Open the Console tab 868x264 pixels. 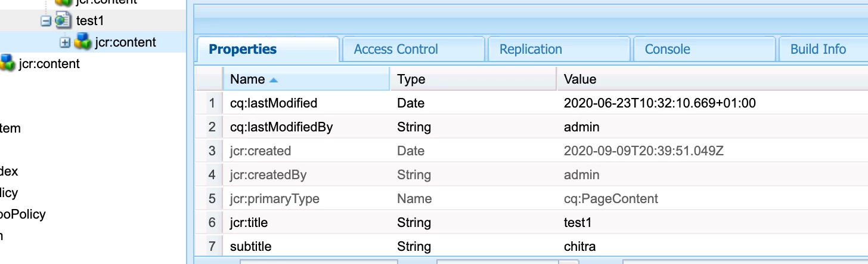coord(667,50)
